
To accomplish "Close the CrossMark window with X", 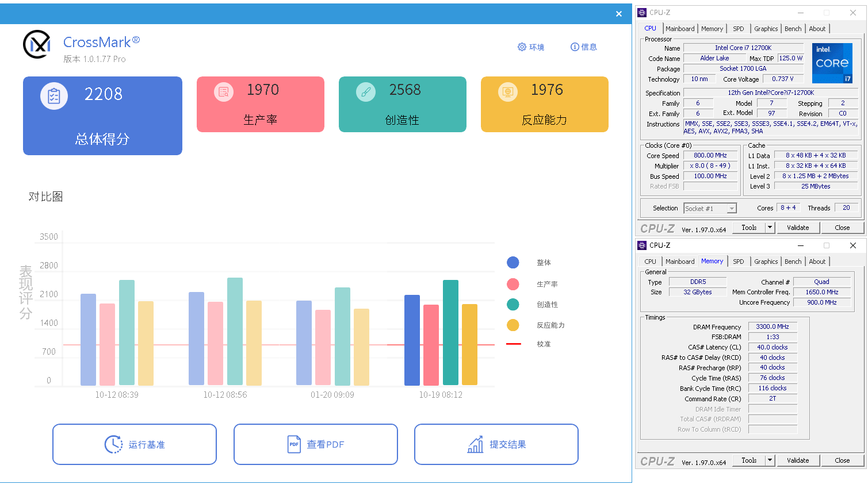I will point(619,14).
